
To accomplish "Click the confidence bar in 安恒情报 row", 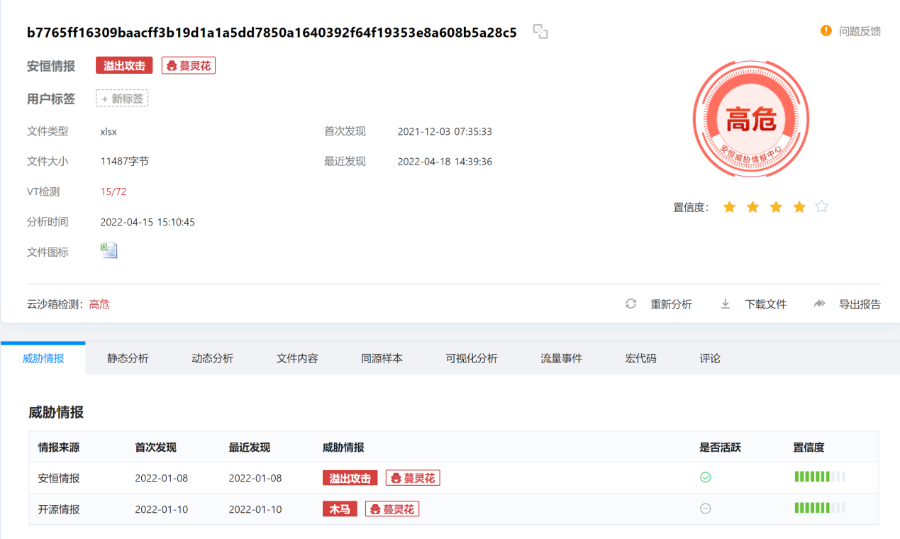I will pos(819,478).
